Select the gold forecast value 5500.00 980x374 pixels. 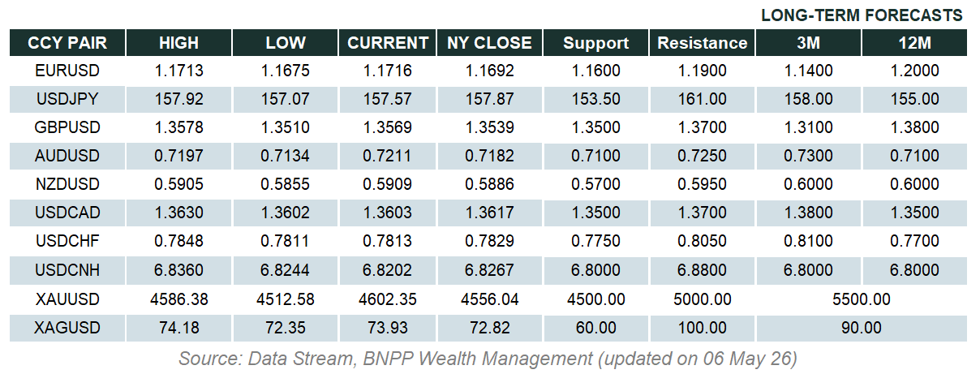(862, 299)
